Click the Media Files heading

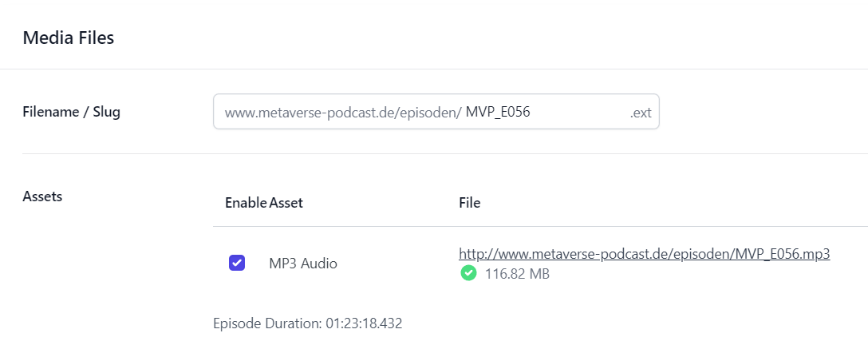coord(68,38)
